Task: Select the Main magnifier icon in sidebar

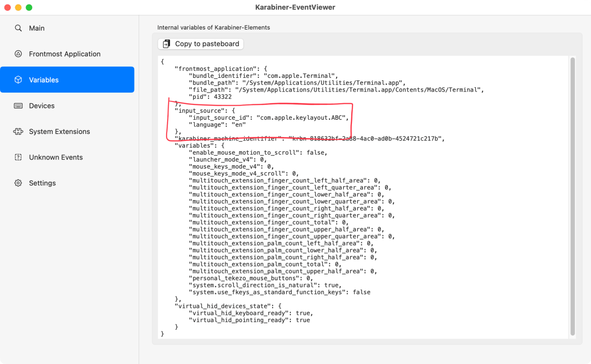Action: tap(18, 28)
